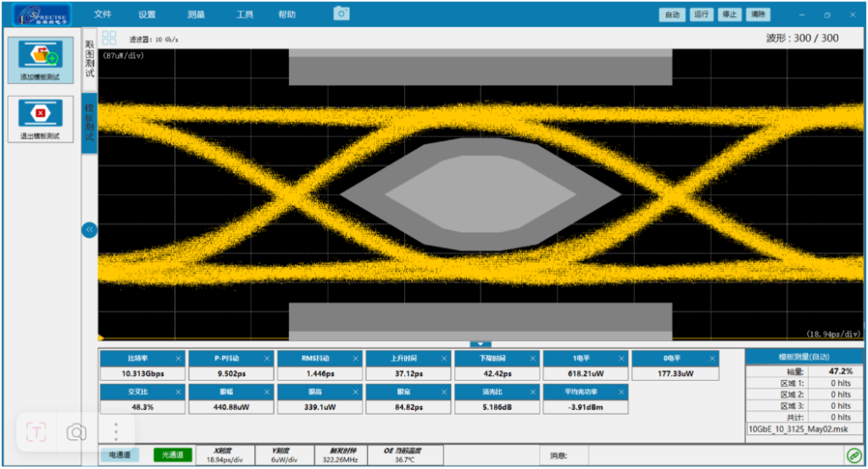Viewport: 868px width, 469px height.
Task: Collapse the left sidebar with the double-chevron button
Action: 89,230
